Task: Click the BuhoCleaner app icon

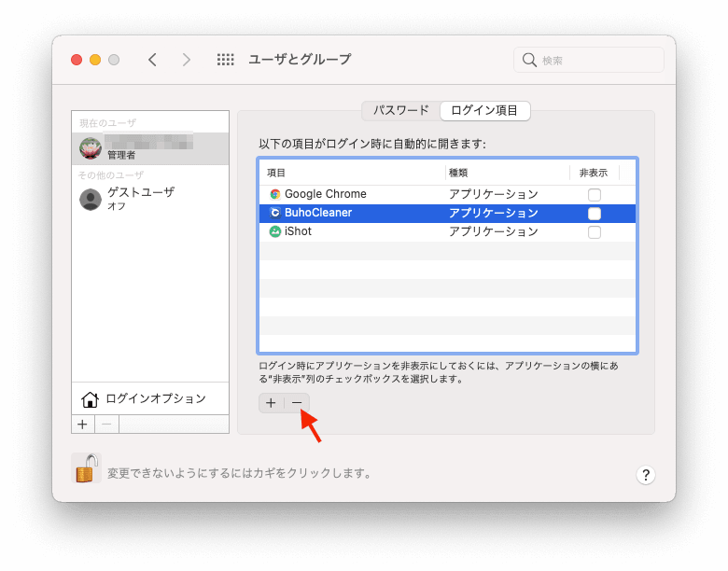Action: tap(274, 213)
